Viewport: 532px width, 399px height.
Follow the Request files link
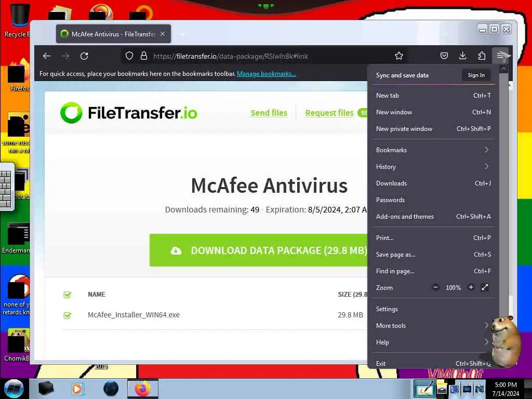coord(329,113)
